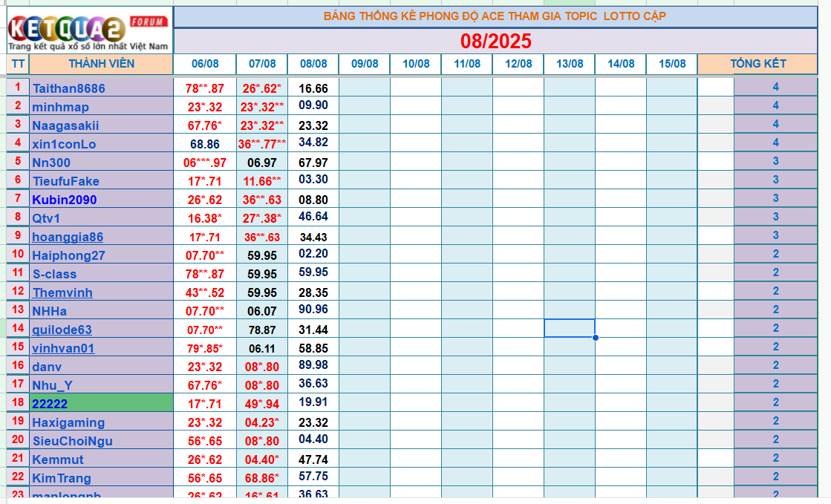Image resolution: width=831 pixels, height=504 pixels.
Task: Select the green-highlighted member cell '22222'
Action: coord(101,403)
